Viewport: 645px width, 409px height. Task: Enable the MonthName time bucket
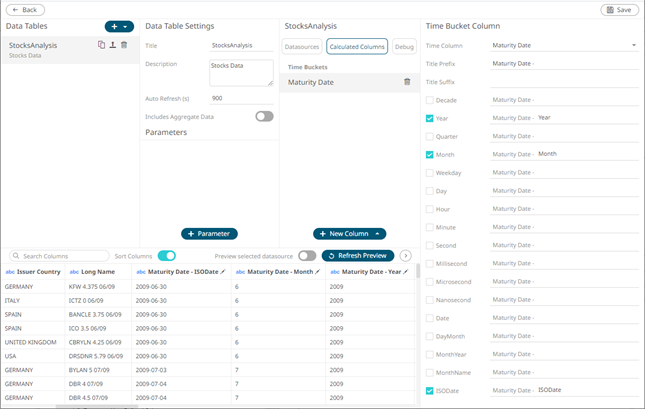point(429,372)
